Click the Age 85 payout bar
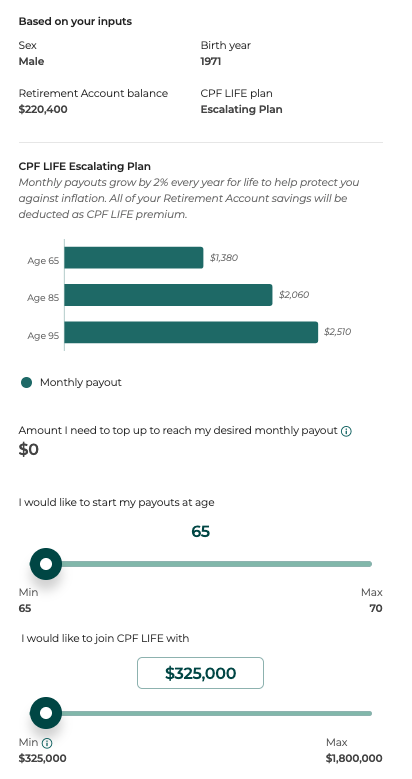The height and width of the screenshot is (779, 412). (168, 295)
